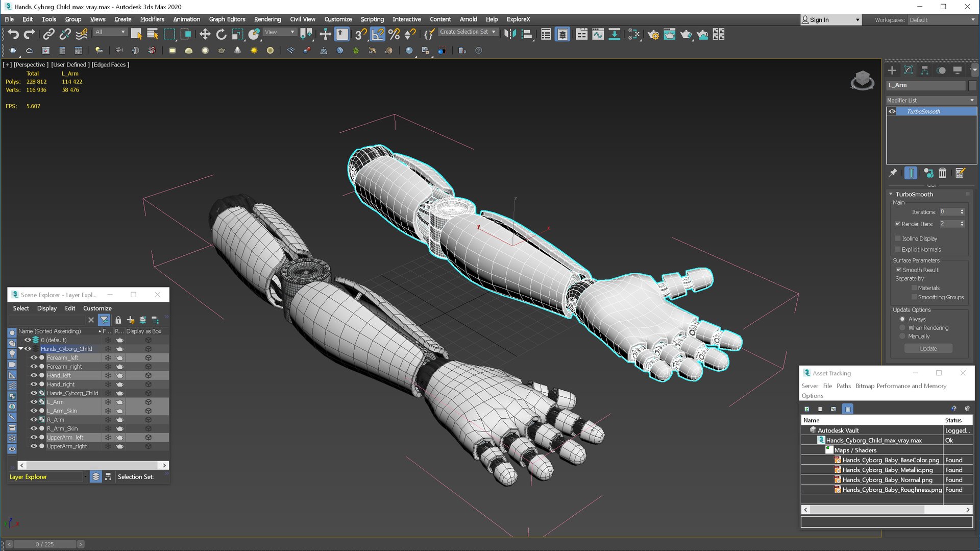
Task: Open the Motion panel tab icon
Action: (x=941, y=70)
